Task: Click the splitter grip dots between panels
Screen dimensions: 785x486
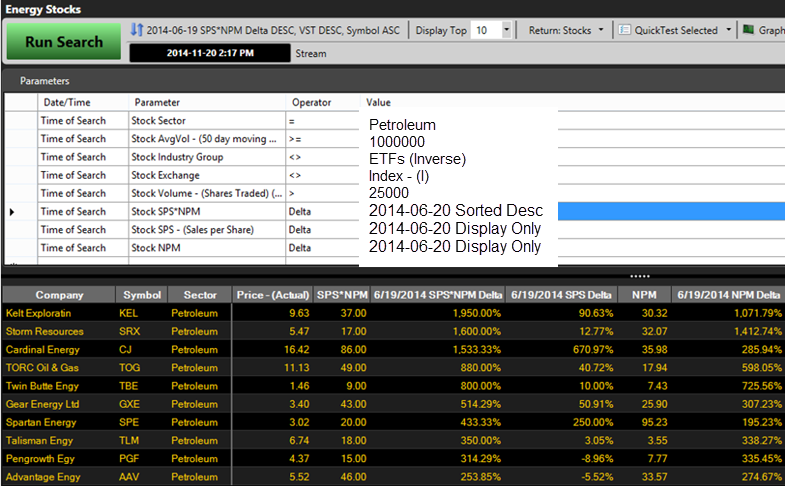Action: point(640,276)
